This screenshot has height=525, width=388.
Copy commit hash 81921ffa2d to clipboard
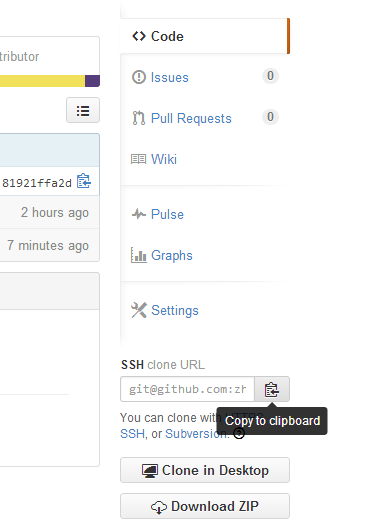tap(84, 181)
